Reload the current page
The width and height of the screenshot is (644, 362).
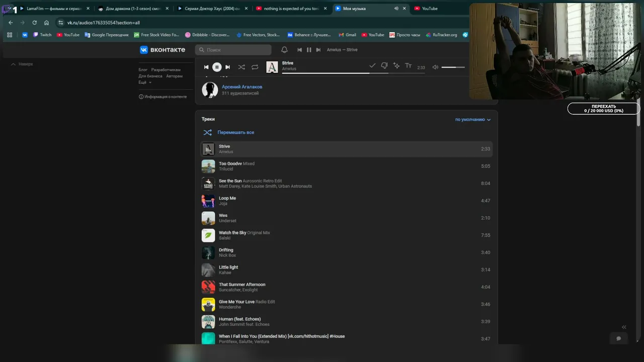pos(34,23)
